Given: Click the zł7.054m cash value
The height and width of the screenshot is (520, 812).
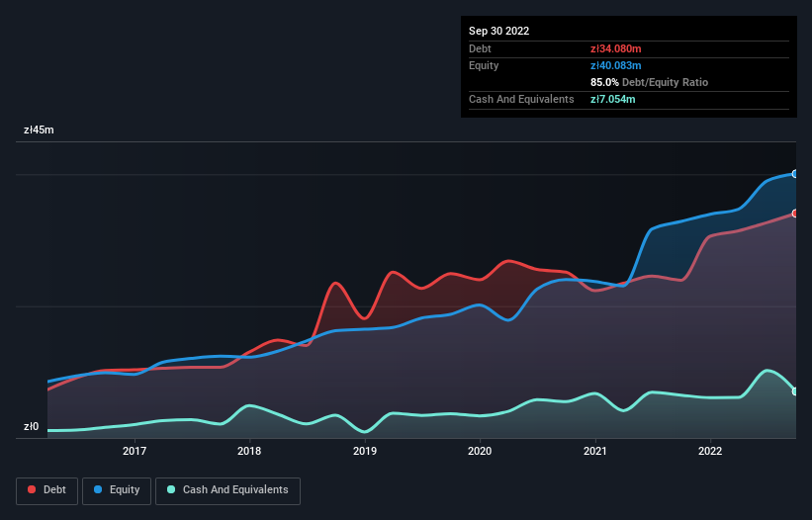Looking at the screenshot, I should (x=612, y=99).
